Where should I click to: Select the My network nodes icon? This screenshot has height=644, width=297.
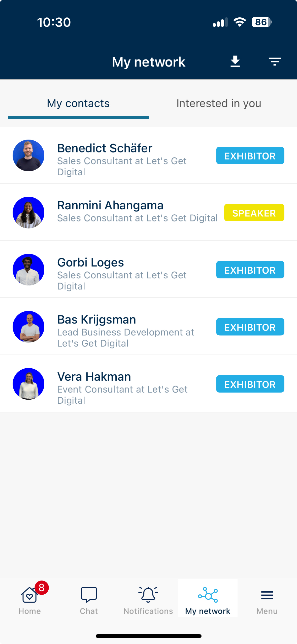click(x=208, y=595)
